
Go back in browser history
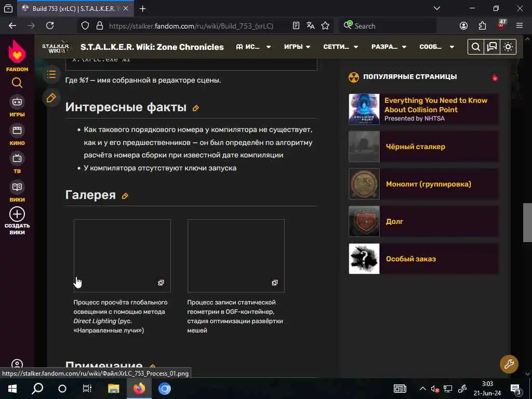point(12,26)
